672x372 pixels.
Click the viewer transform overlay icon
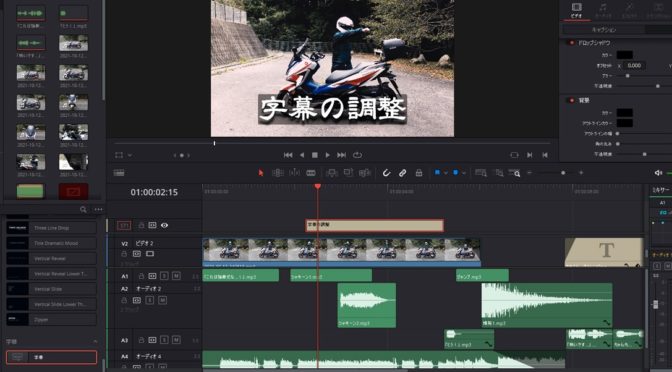tap(119, 155)
